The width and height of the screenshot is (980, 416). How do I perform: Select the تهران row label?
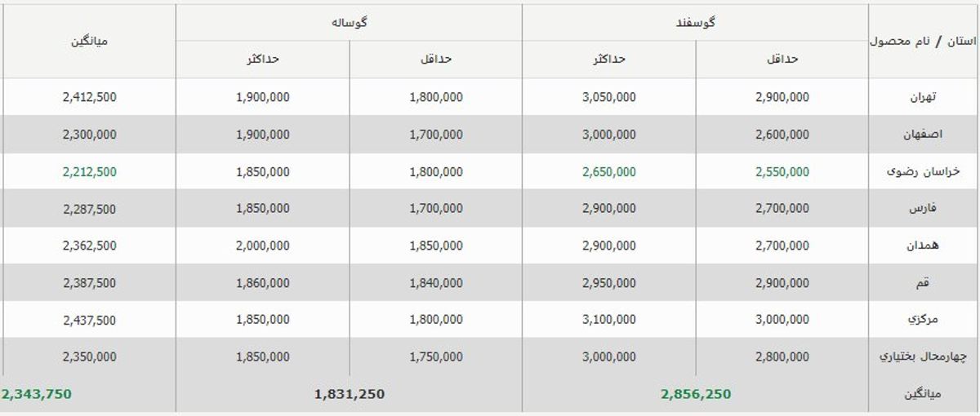pyautogui.click(x=923, y=97)
